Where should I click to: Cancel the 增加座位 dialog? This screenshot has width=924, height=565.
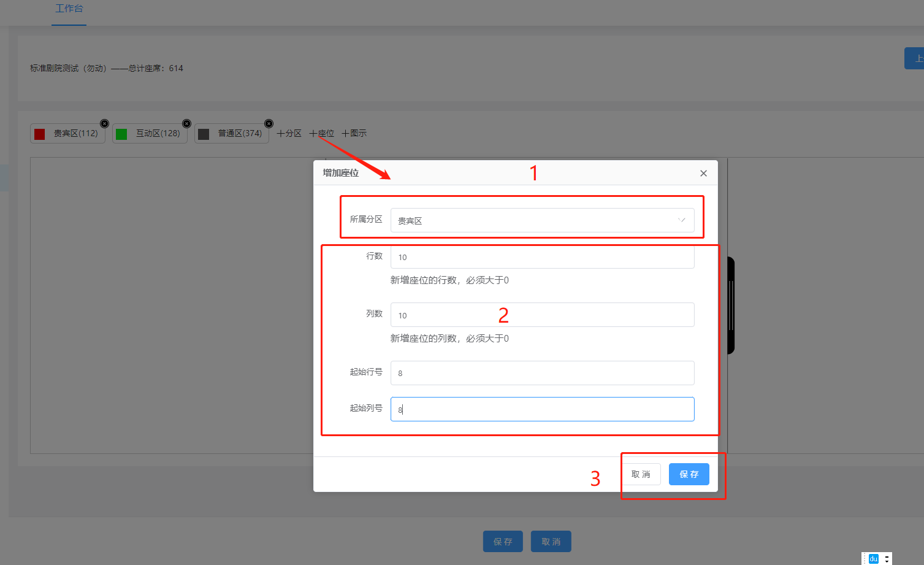click(641, 474)
